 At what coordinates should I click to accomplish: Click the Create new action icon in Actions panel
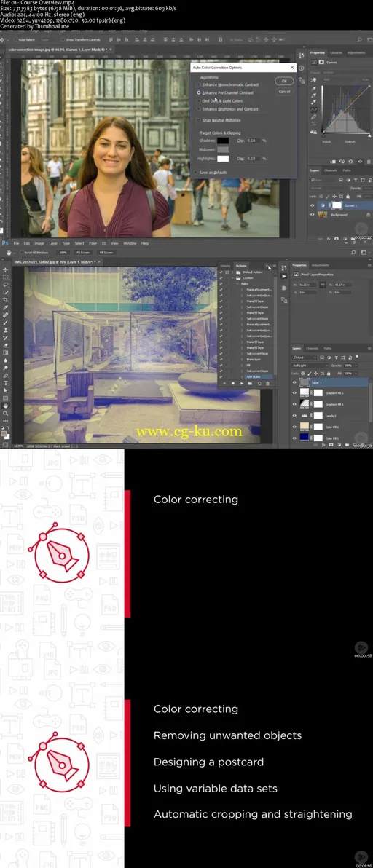[x=259, y=383]
